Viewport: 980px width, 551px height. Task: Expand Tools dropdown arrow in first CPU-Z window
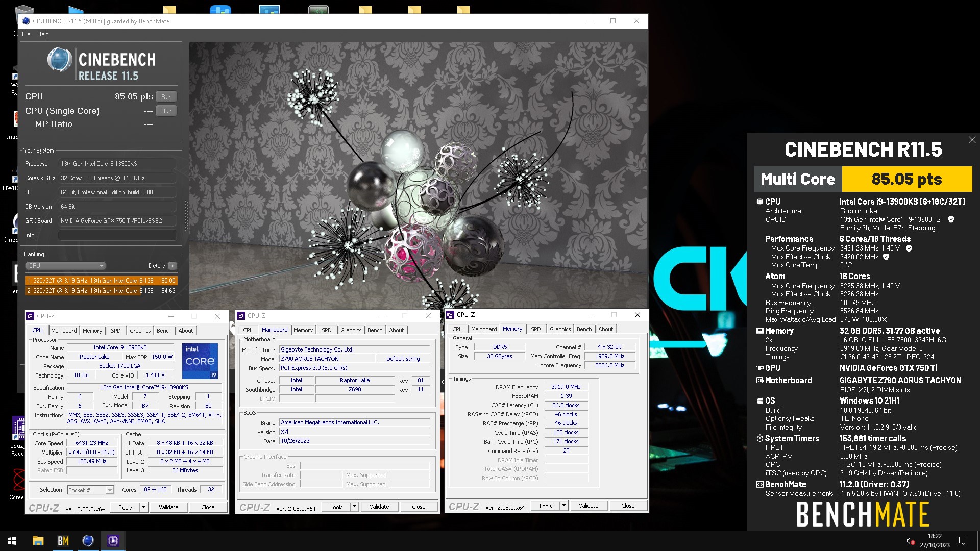144,507
